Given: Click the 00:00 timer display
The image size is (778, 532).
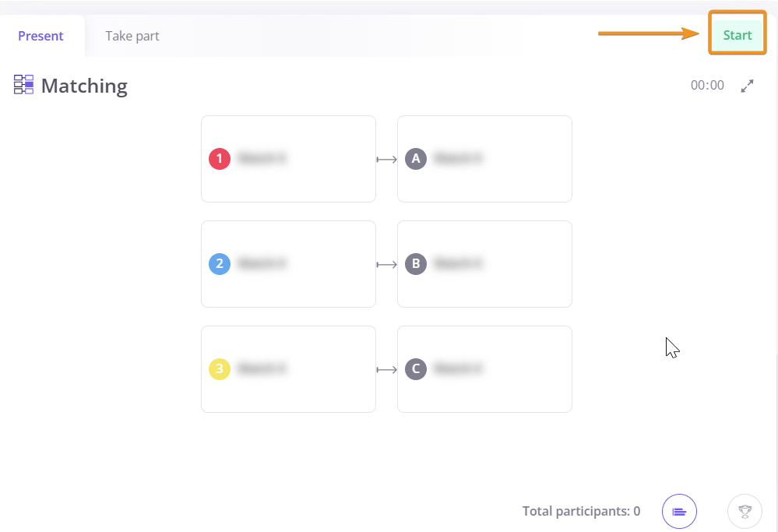Looking at the screenshot, I should [x=707, y=86].
